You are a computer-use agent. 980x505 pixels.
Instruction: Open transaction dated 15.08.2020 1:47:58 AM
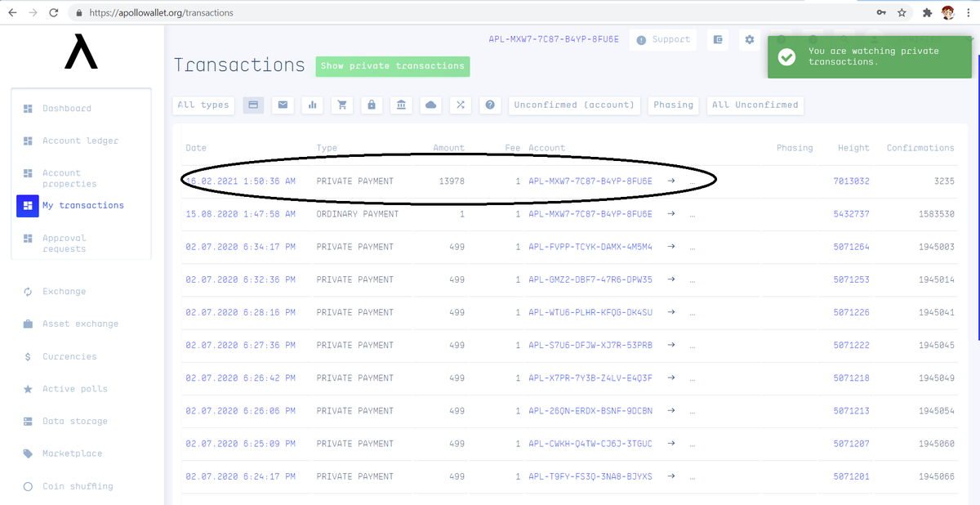240,213
